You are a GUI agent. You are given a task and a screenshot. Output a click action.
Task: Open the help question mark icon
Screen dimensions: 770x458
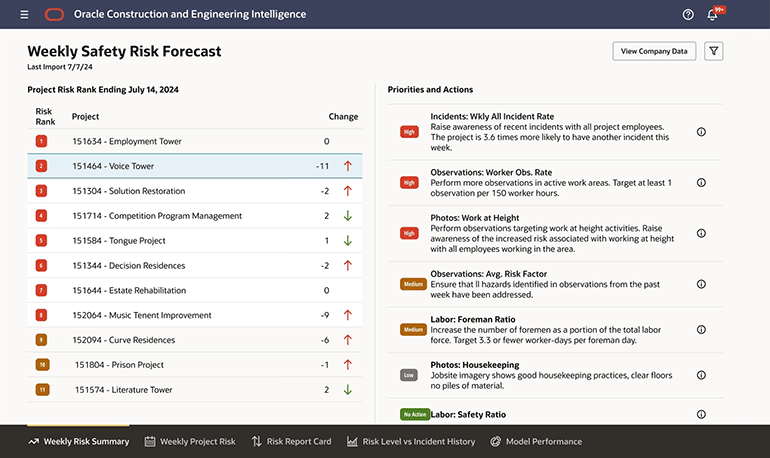pos(688,15)
